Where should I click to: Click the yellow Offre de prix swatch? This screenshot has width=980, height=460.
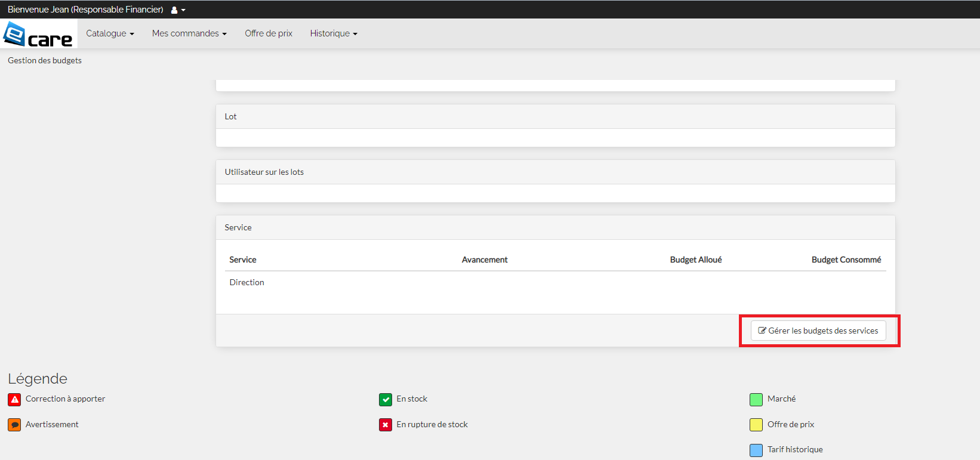756,425
